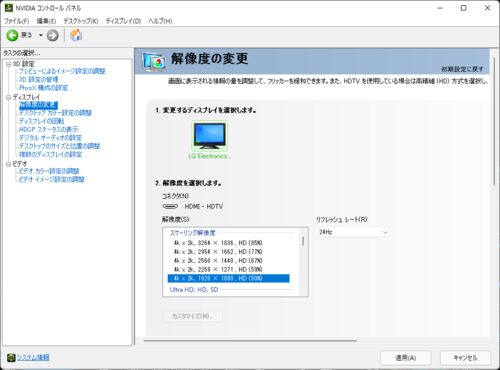The width and height of the screenshot is (500, 370).
Task: Open the デスクトップ(K) menu
Action: [x=81, y=21]
